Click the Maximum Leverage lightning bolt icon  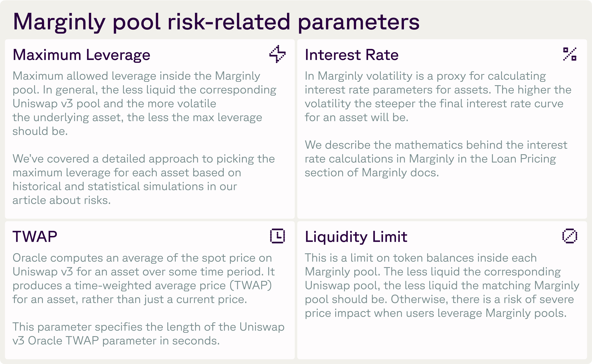coord(277,54)
